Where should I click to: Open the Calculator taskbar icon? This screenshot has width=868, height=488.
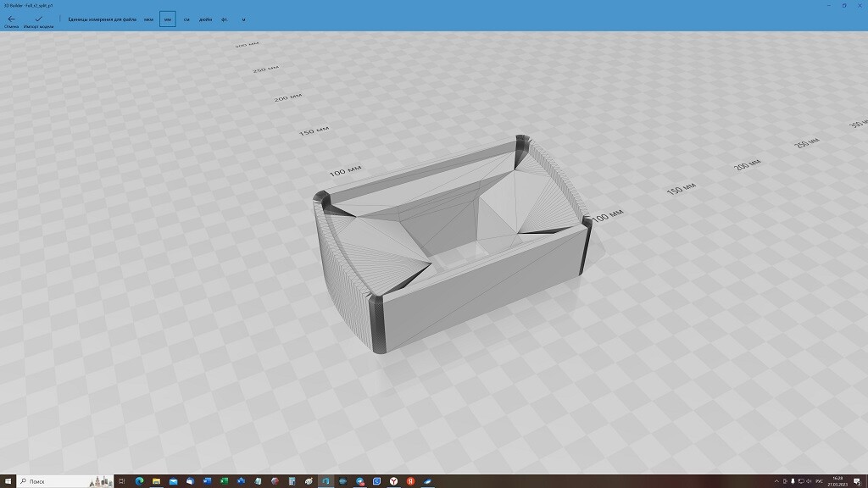click(292, 481)
